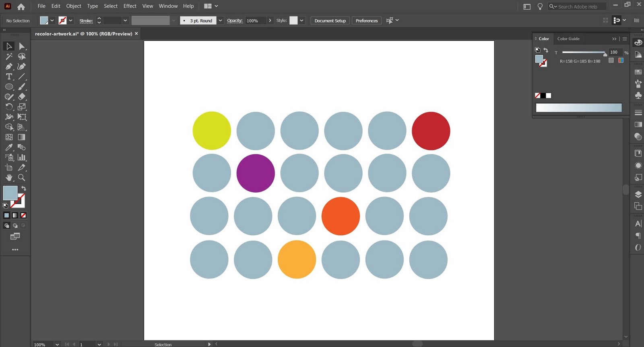The image size is (644, 347).
Task: Expand the Opacity arrow
Action: pos(270,21)
